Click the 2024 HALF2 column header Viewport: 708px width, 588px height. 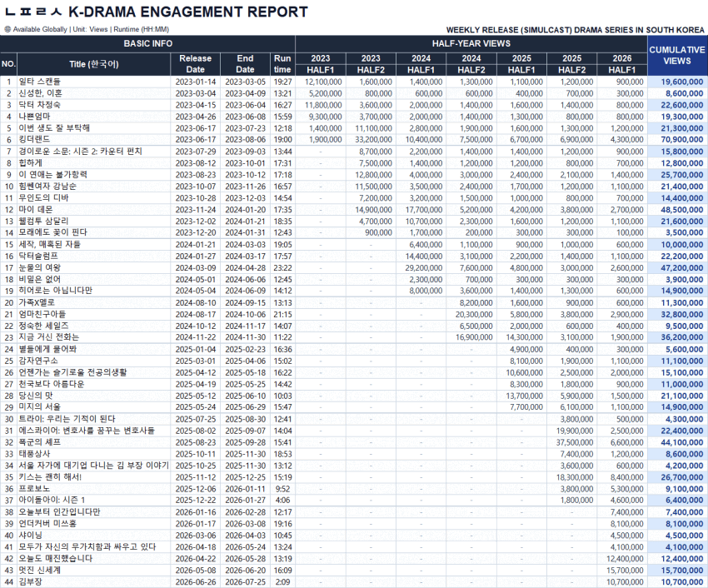pyautogui.click(x=471, y=64)
